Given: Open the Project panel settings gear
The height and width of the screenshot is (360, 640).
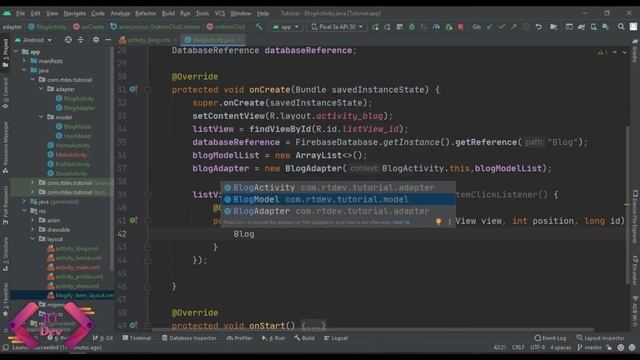Looking at the screenshot, I should point(96,40).
